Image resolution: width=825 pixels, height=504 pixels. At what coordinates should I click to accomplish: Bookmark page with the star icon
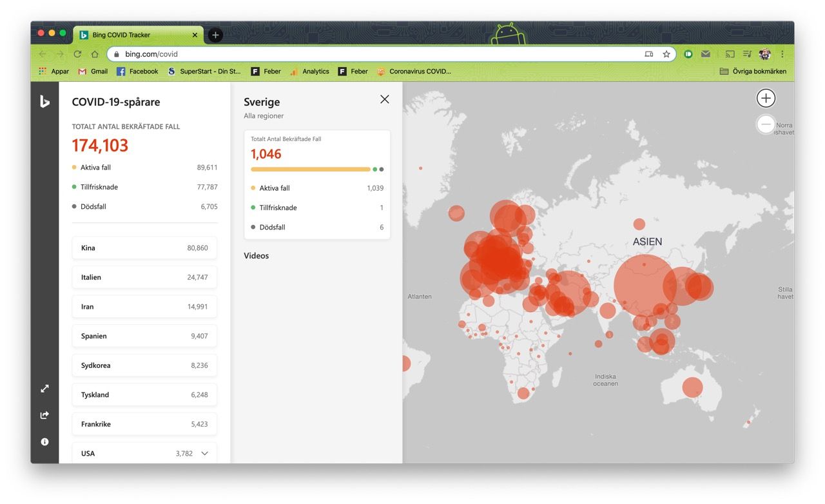666,54
